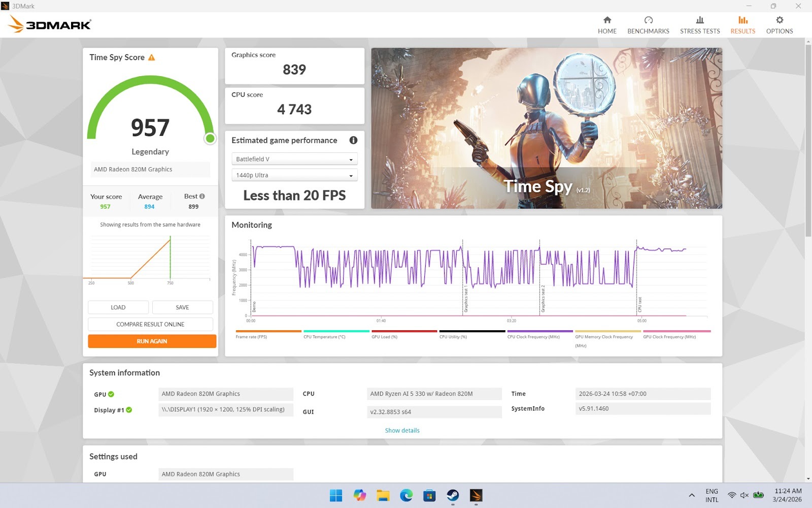Click the Show details link
This screenshot has width=812, height=508.
(x=402, y=430)
